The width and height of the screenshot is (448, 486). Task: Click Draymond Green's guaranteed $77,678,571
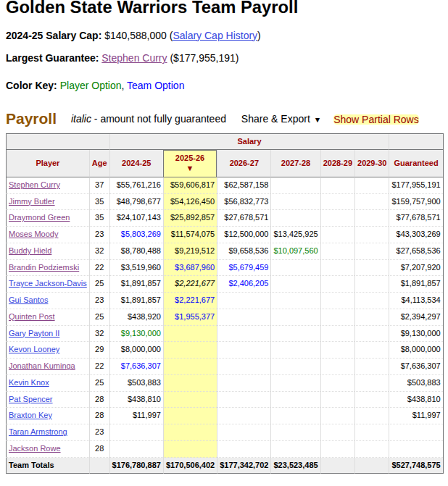coord(418,217)
